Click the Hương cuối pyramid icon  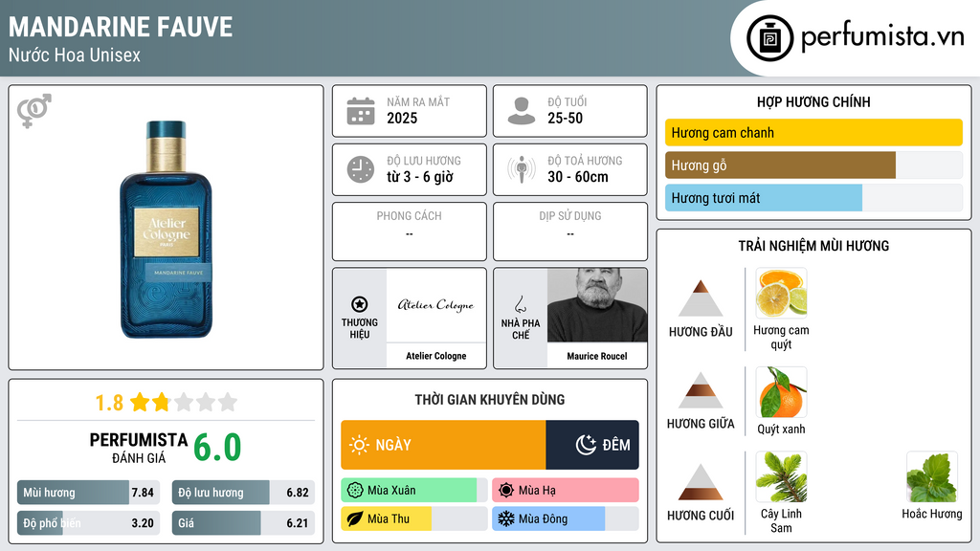click(701, 482)
